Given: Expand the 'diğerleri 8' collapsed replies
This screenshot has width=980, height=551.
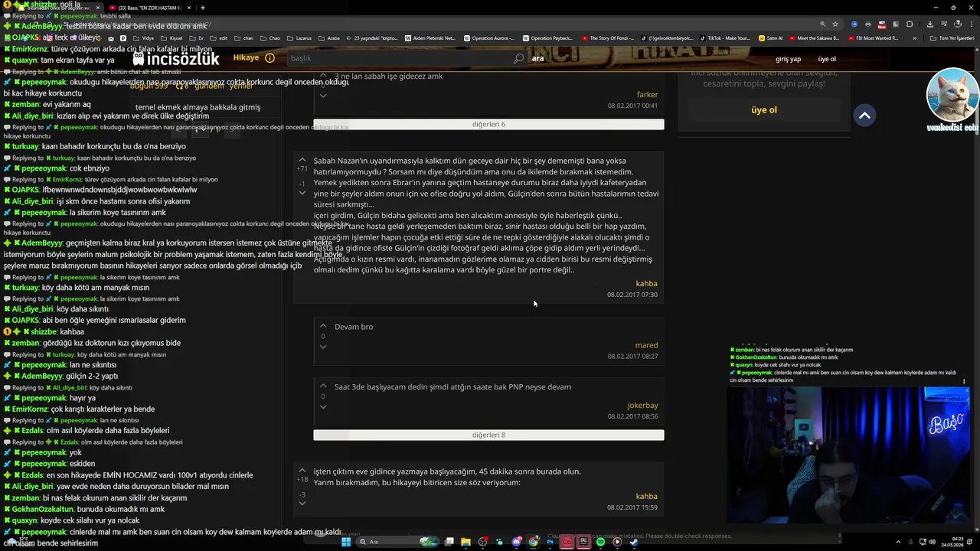Looking at the screenshot, I should coord(488,435).
